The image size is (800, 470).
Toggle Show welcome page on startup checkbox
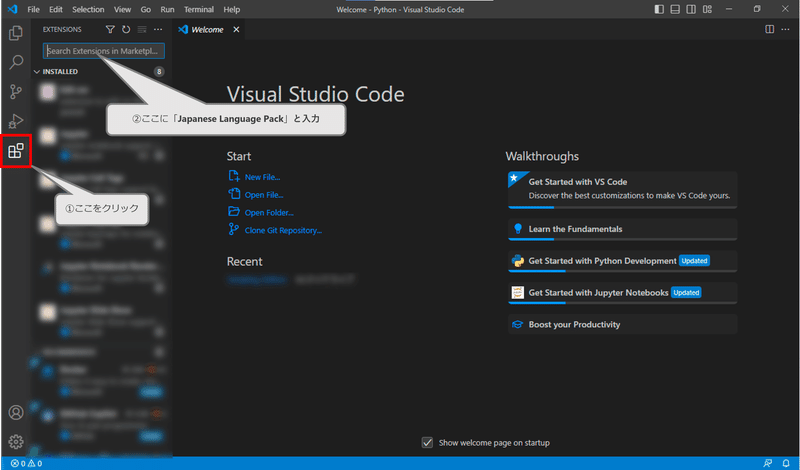[427, 442]
